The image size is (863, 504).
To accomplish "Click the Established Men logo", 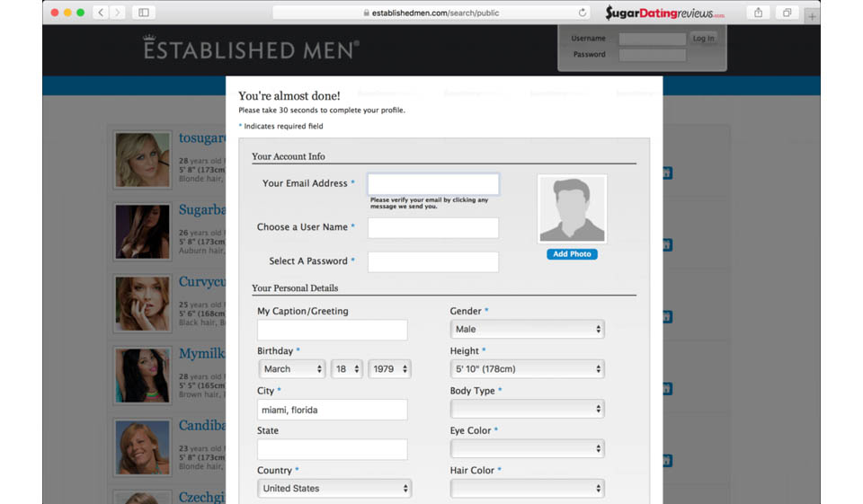I will coord(251,49).
